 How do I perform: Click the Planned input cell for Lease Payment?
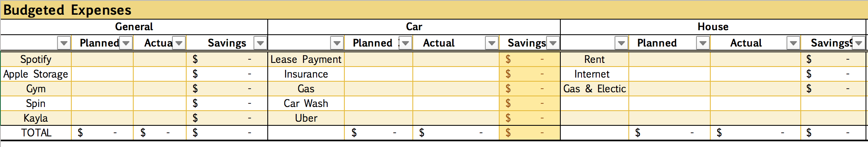(x=379, y=59)
